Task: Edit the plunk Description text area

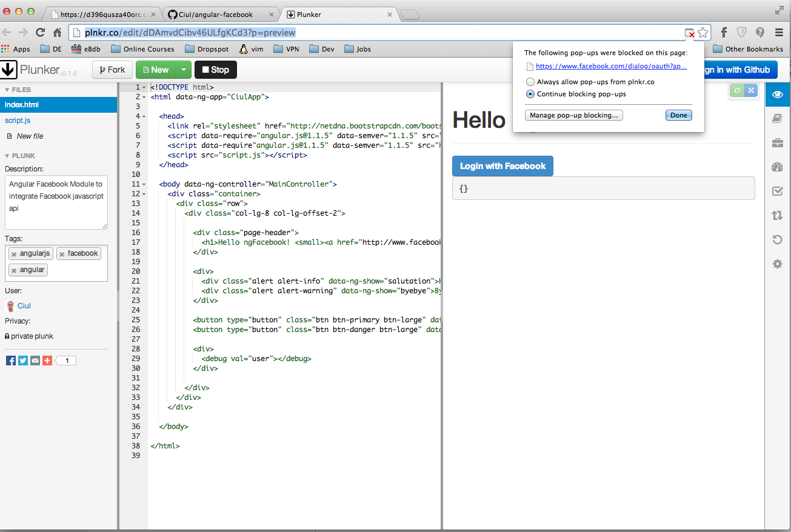Action: 56,202
